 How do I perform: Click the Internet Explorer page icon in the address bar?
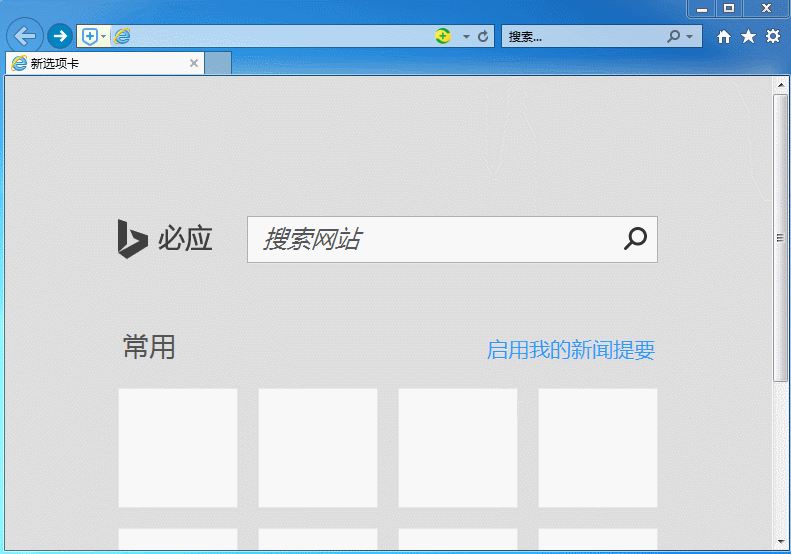point(122,36)
